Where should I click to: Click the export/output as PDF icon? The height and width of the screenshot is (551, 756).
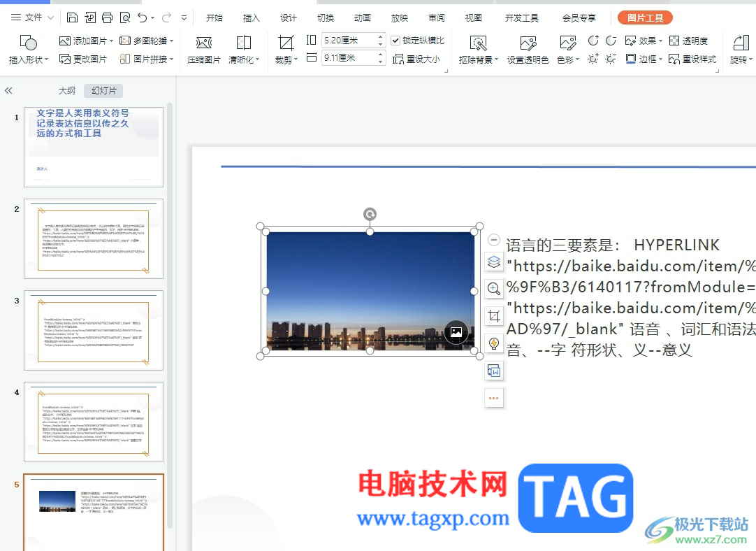click(90, 18)
